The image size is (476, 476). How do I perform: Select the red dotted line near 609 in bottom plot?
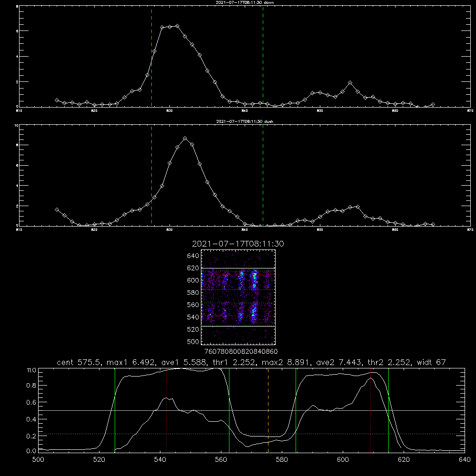click(371, 410)
